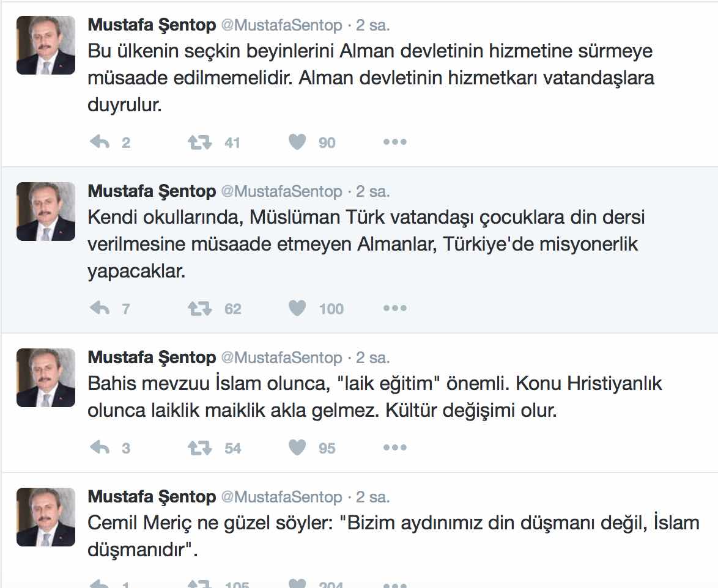Open more options on the "laik eğitim" tweet
This screenshot has height=588, width=718.
394,448
